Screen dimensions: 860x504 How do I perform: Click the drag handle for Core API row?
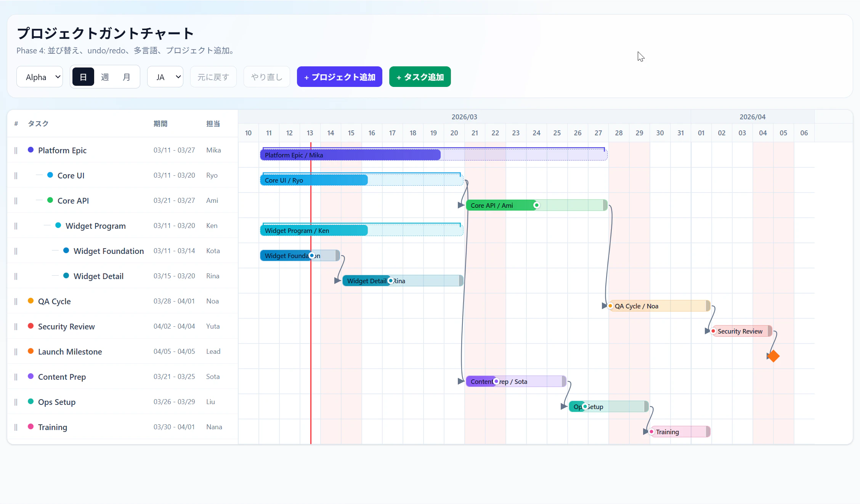coord(16,201)
